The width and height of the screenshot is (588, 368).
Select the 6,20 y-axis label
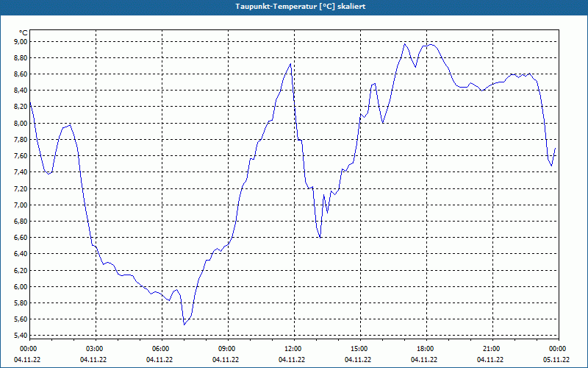(x=21, y=270)
